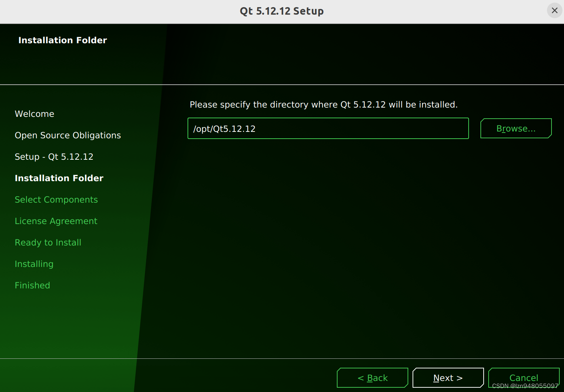Select the License Agreement step
Image resolution: width=564 pixels, height=392 pixels.
click(x=56, y=221)
